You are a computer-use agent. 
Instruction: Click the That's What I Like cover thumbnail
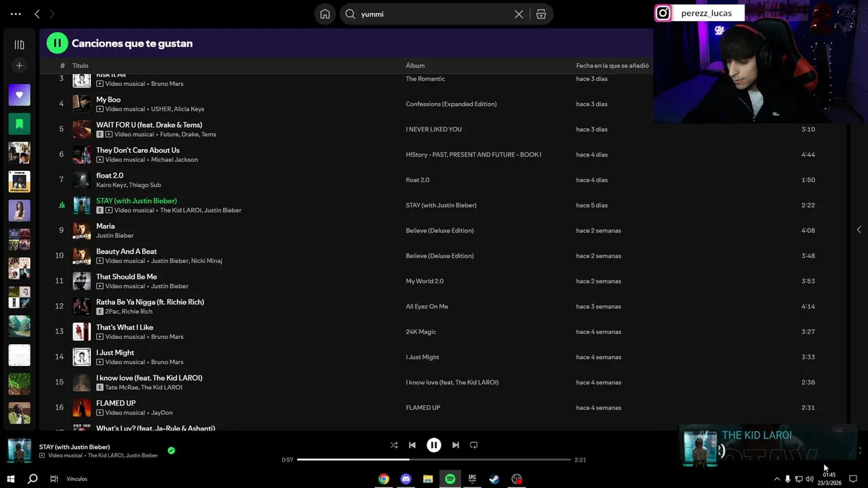(81, 331)
